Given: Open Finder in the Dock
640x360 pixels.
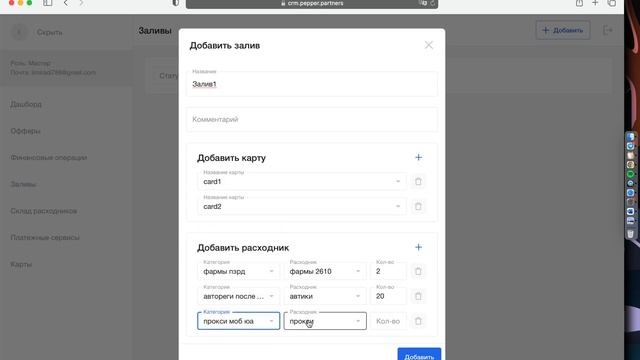Looking at the screenshot, I should pyautogui.click(x=631, y=137).
